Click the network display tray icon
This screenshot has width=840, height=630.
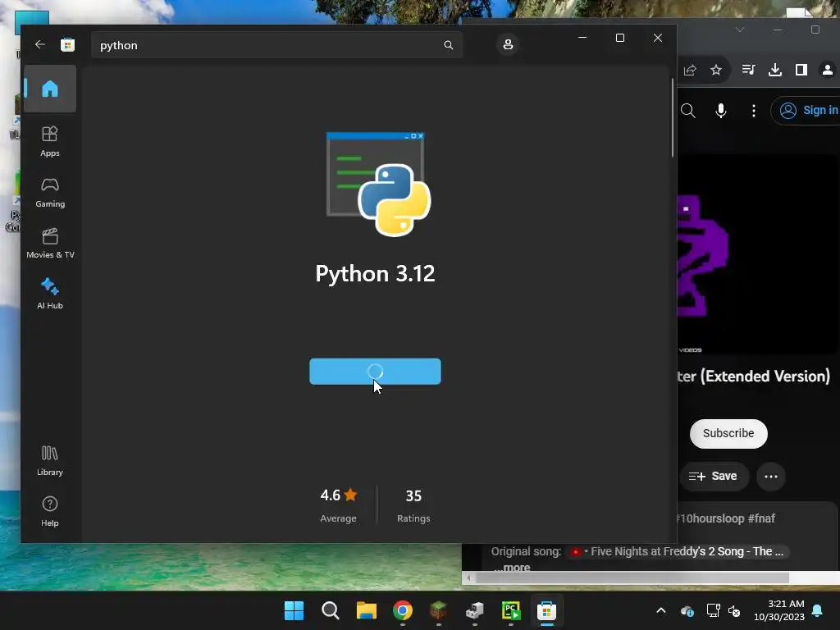[714, 610]
